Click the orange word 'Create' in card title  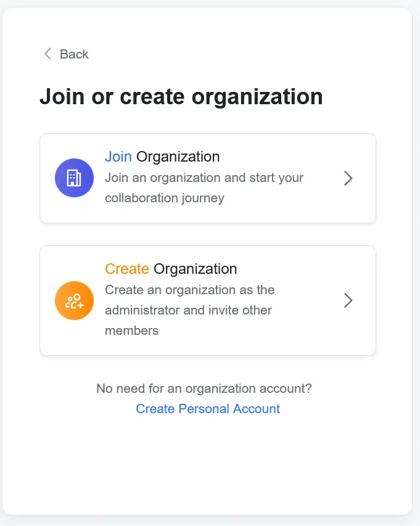pos(127,269)
